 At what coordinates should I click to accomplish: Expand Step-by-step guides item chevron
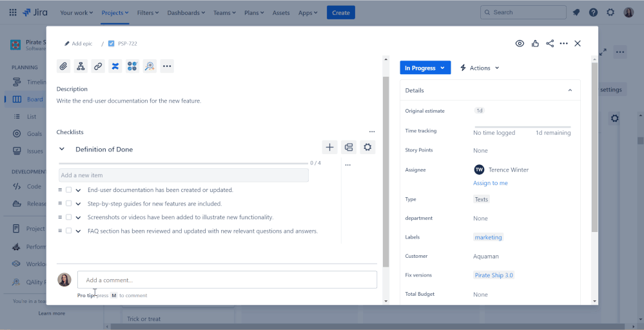click(x=78, y=204)
